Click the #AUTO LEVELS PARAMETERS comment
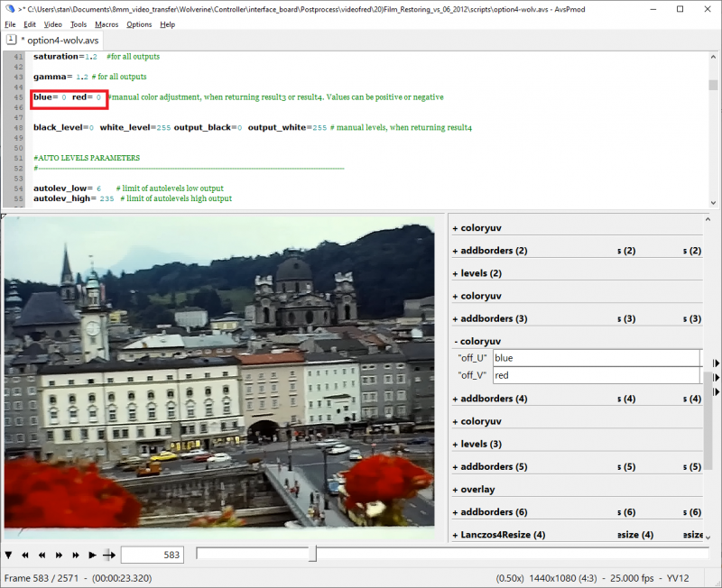Viewport: 722px width, 588px height. pos(87,158)
